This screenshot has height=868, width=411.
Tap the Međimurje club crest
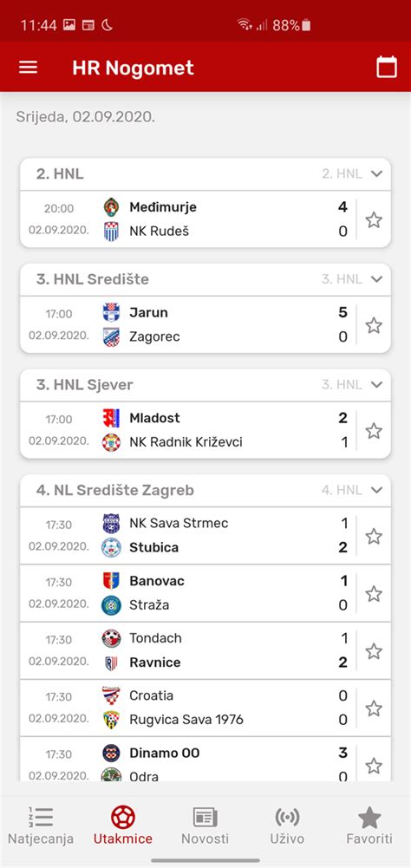tap(111, 207)
